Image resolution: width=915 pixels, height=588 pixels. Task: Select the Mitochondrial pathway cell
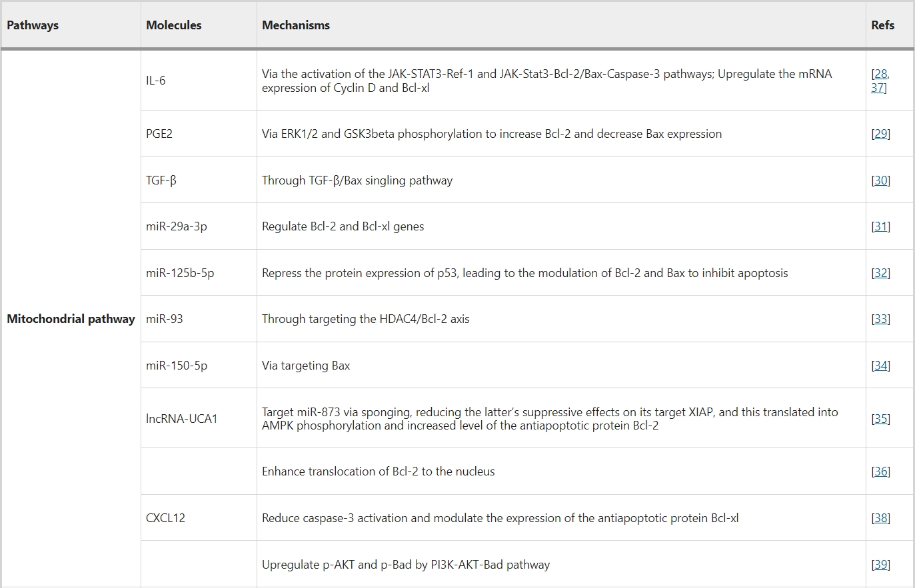pyautogui.click(x=71, y=319)
